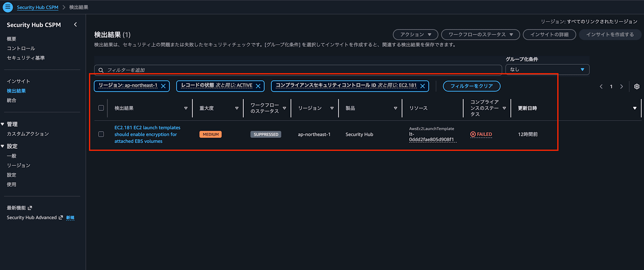Click フィルターをクリア button
Image resolution: width=644 pixels, height=270 pixels.
[x=471, y=86]
